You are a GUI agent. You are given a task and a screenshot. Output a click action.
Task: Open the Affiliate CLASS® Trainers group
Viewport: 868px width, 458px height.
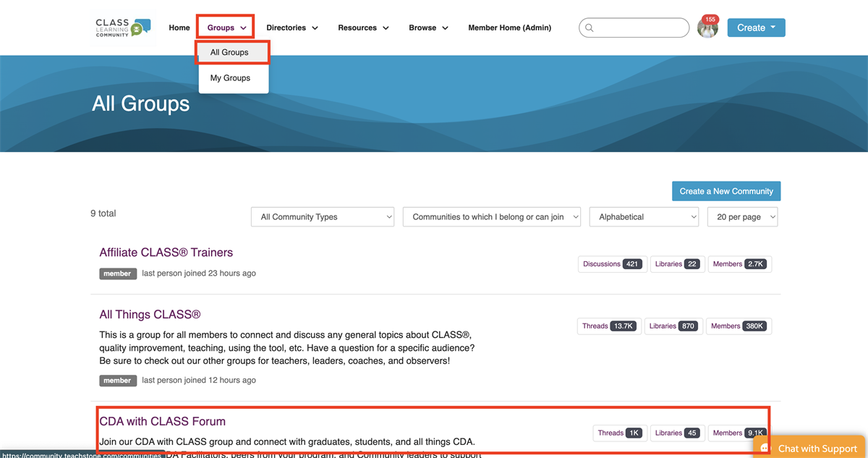click(x=166, y=253)
